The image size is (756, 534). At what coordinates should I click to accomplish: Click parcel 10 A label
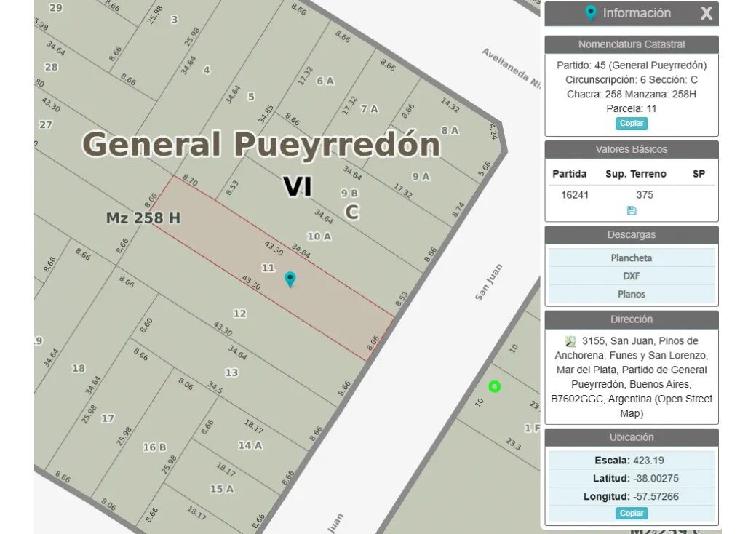(x=319, y=236)
